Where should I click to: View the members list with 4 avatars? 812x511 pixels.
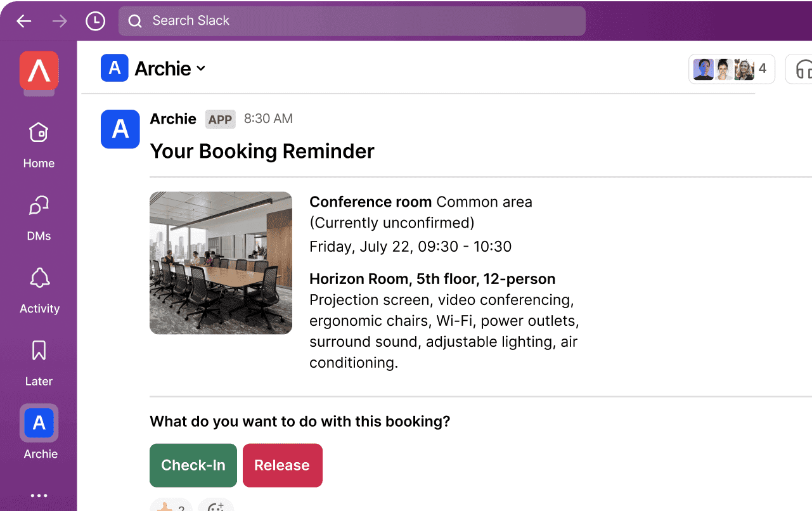(x=731, y=69)
